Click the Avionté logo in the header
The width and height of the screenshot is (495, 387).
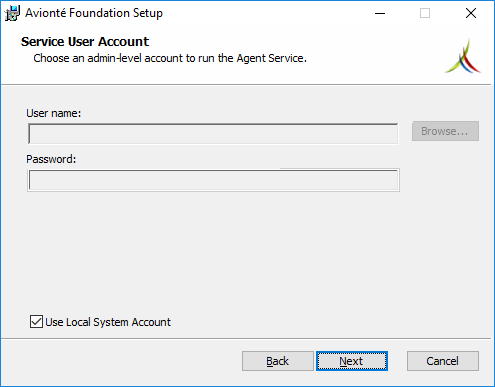pos(463,56)
